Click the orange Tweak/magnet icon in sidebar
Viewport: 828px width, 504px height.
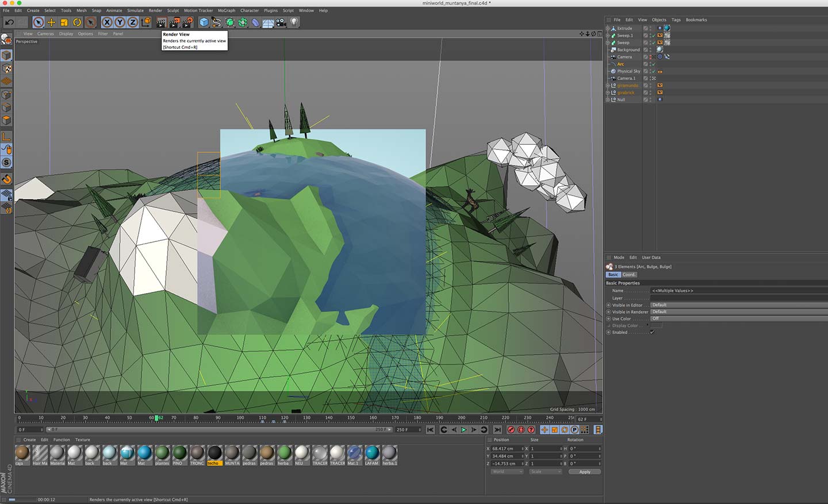pos(6,179)
